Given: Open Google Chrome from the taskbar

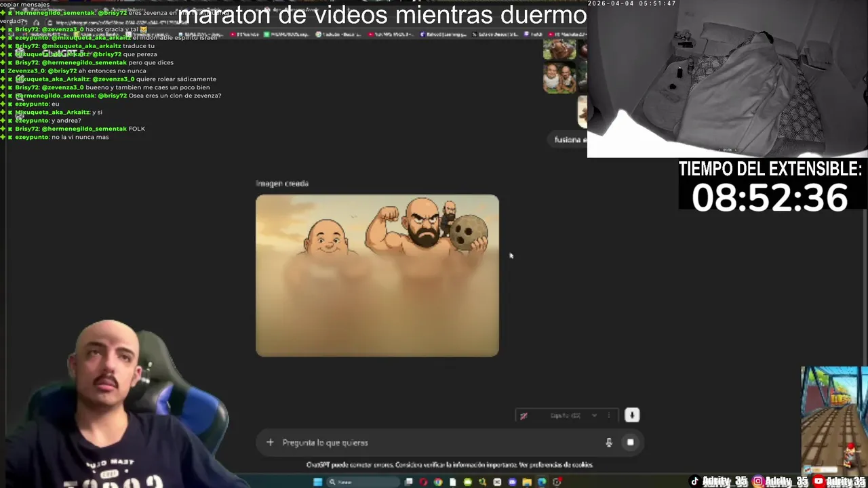Looking at the screenshot, I should (x=438, y=482).
